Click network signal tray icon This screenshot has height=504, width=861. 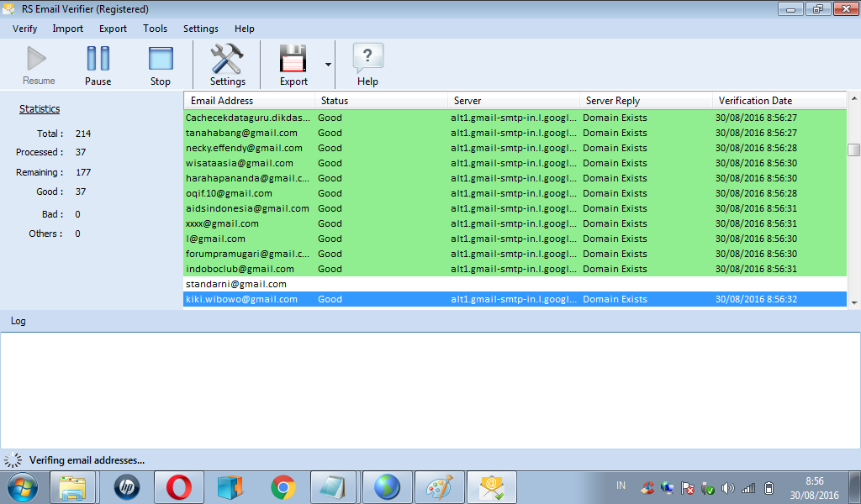coord(748,487)
